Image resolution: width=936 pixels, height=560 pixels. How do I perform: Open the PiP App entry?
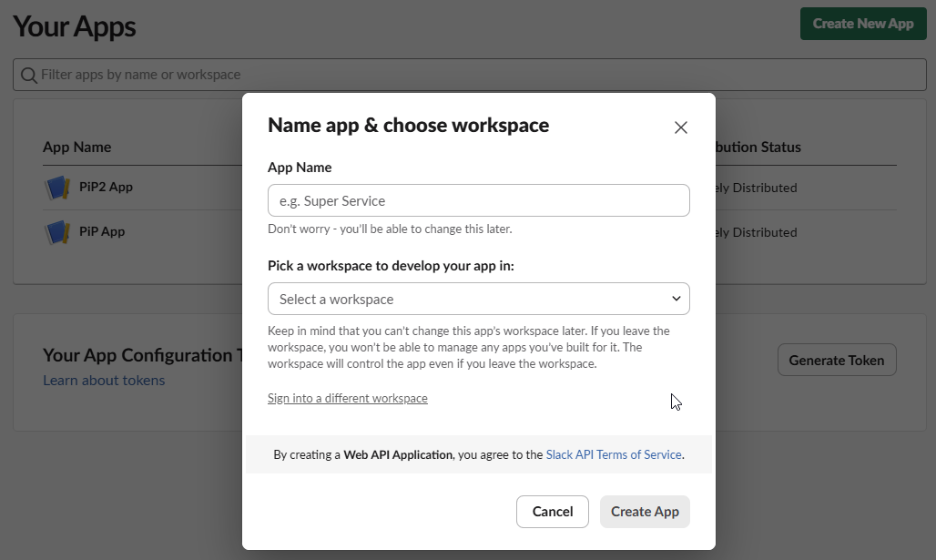(x=102, y=231)
